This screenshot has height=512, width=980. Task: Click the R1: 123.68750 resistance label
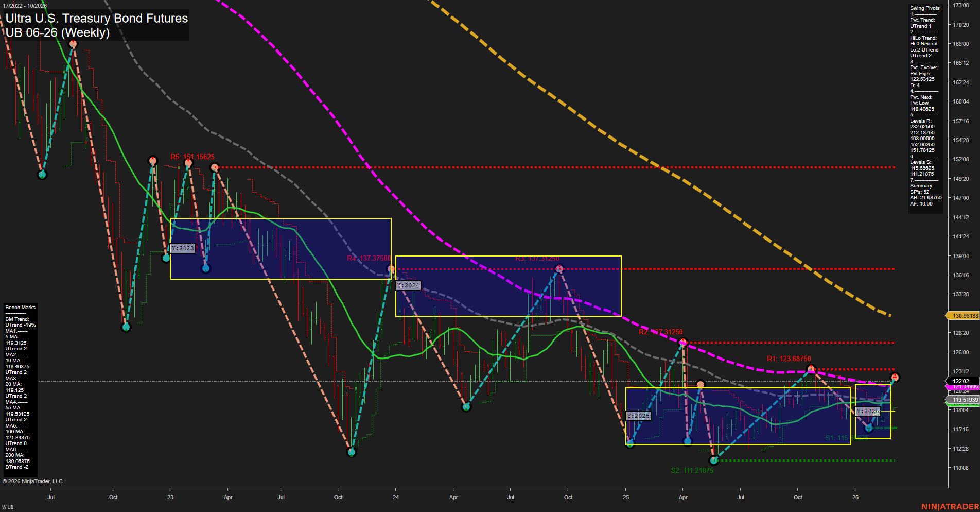pos(788,358)
